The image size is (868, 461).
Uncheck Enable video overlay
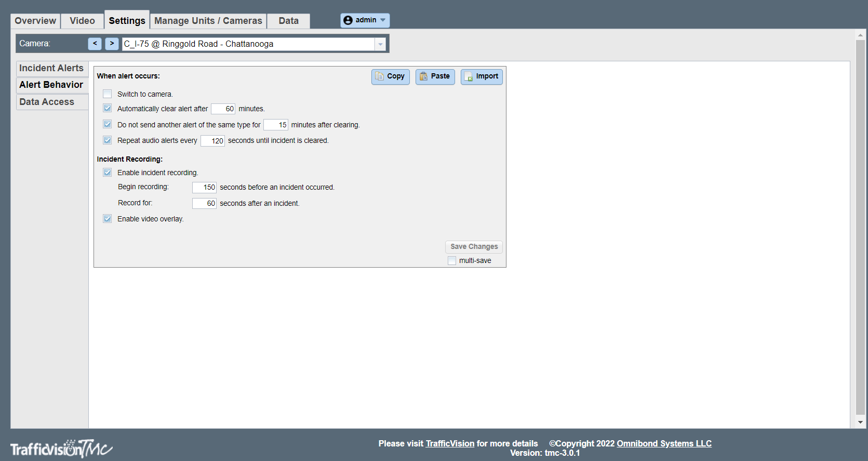(108, 219)
